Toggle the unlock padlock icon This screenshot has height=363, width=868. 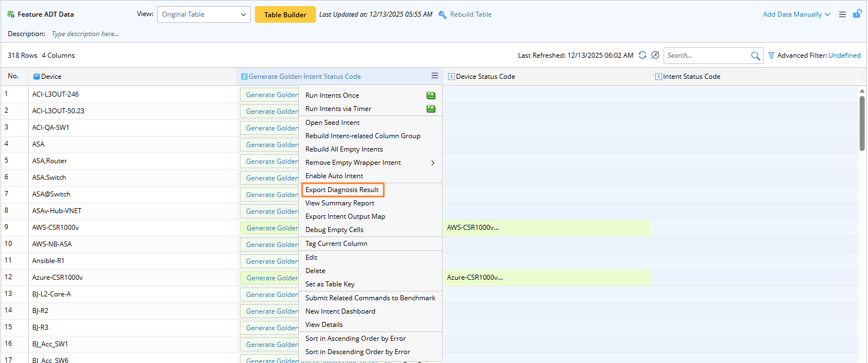857,14
